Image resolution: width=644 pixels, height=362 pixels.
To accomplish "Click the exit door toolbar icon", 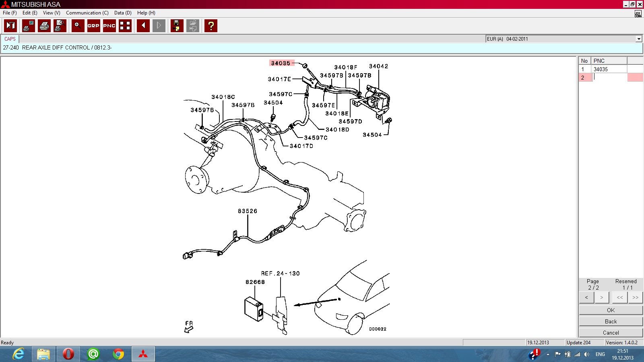I will click(x=10, y=26).
